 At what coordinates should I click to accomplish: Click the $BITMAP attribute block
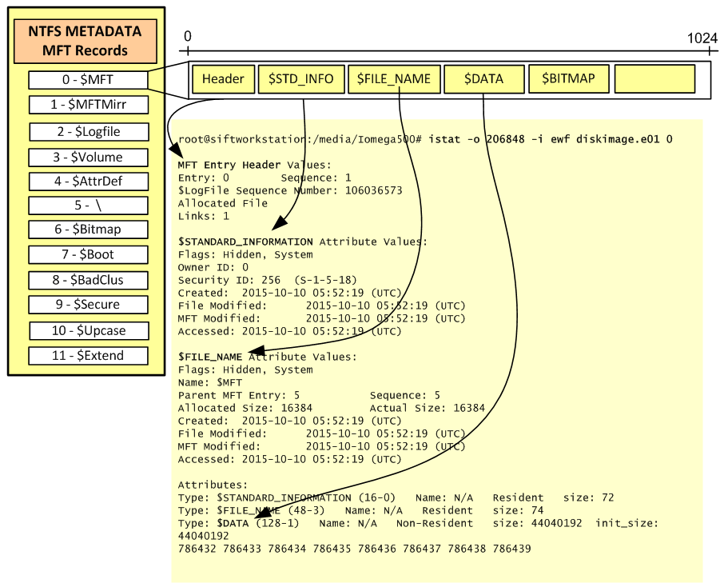point(568,78)
